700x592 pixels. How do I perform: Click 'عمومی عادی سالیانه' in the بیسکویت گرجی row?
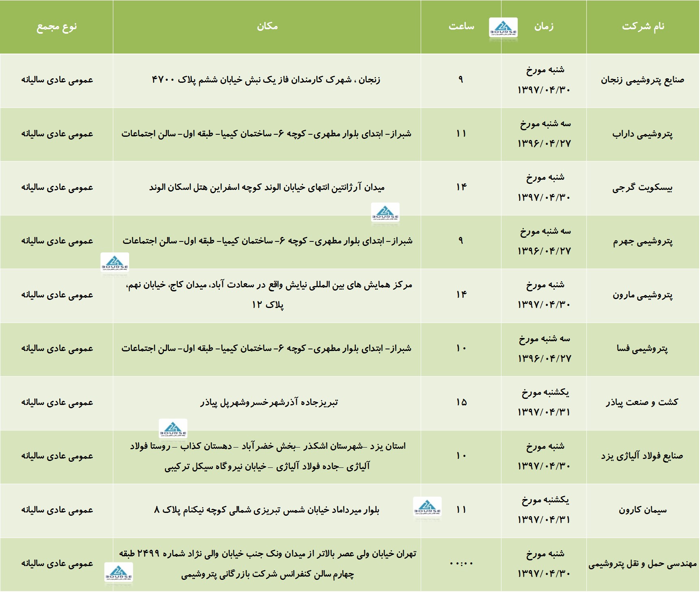(x=57, y=187)
